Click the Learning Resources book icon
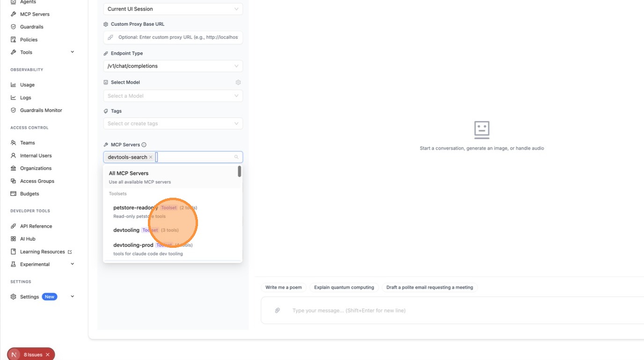The height and width of the screenshot is (360, 644). click(x=13, y=252)
